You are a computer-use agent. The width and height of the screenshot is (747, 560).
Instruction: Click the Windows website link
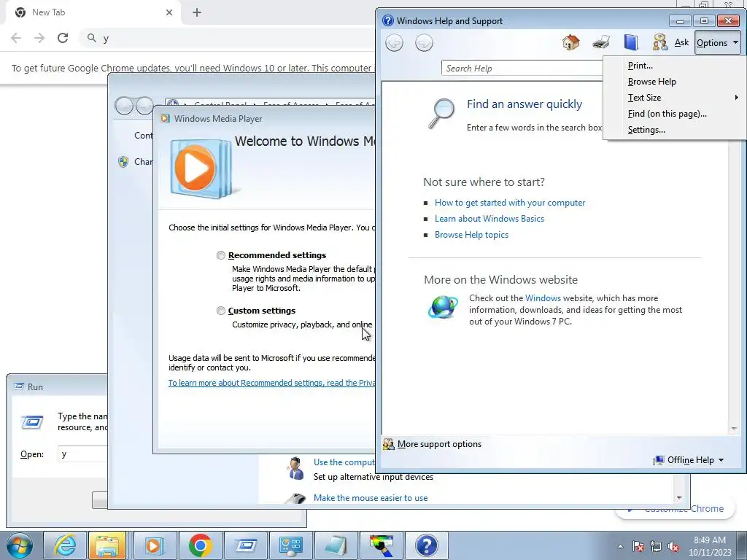(543, 298)
